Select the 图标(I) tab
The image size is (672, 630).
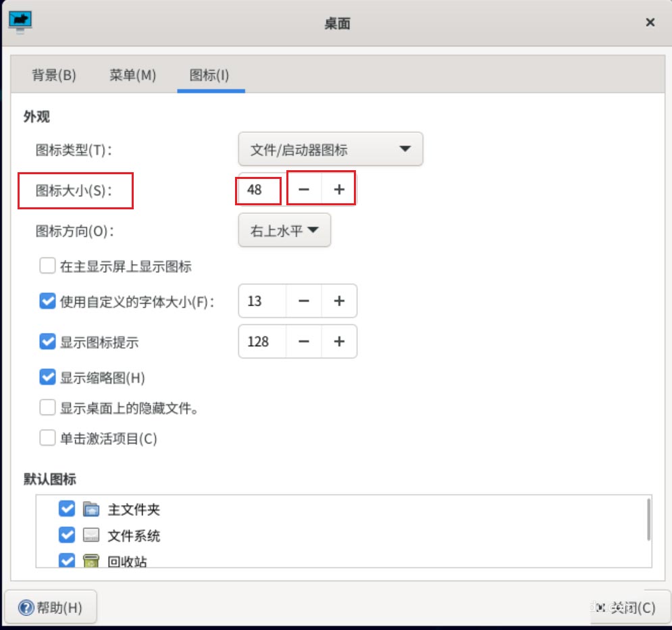click(209, 75)
